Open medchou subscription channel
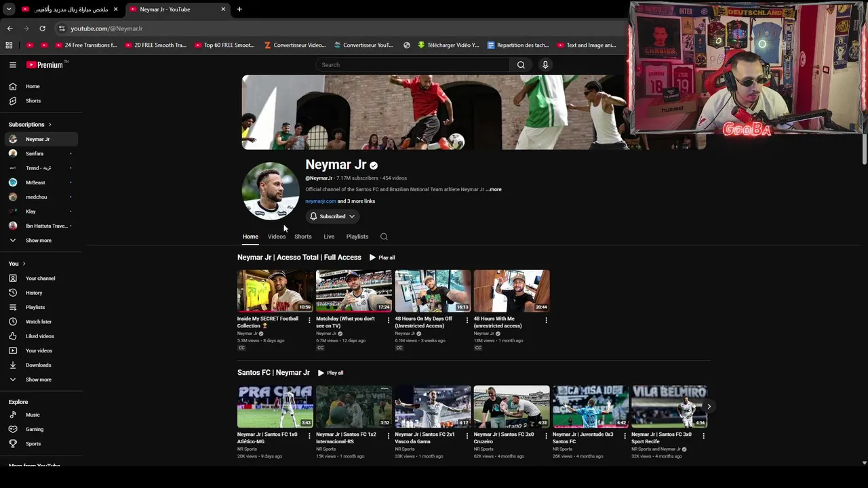Screen dimensions: 868x488 coord(41,197)
